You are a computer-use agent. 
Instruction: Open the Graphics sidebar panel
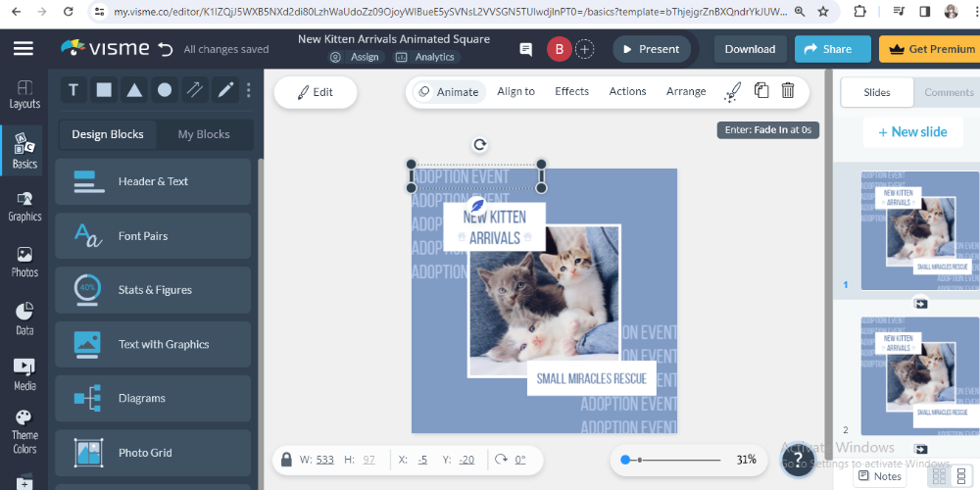click(x=24, y=207)
